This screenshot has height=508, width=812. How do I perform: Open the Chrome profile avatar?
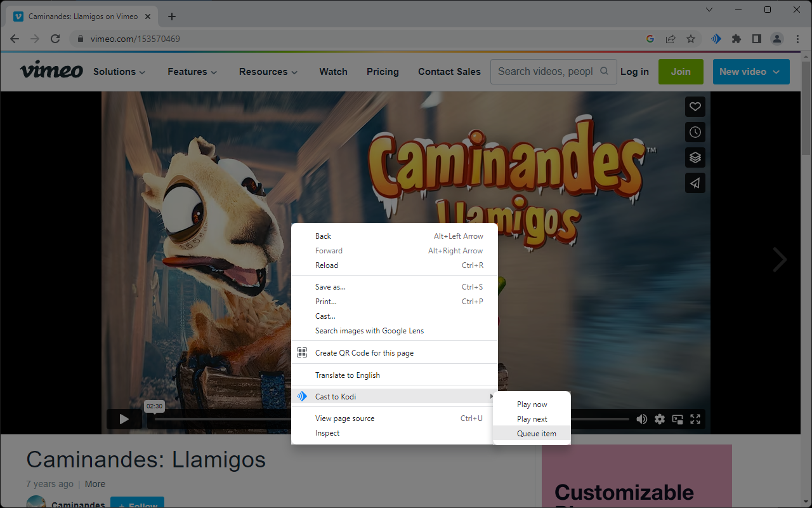[x=777, y=39]
